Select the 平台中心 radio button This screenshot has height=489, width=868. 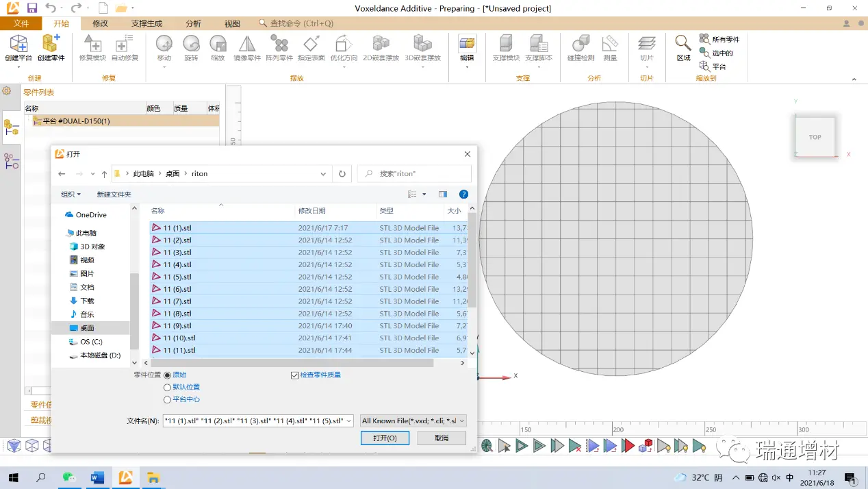[x=168, y=400]
